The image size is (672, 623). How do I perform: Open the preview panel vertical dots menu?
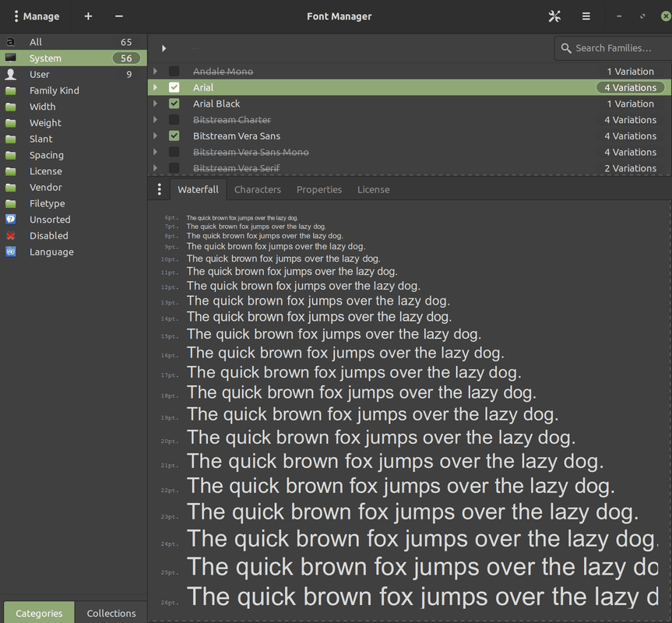159,189
